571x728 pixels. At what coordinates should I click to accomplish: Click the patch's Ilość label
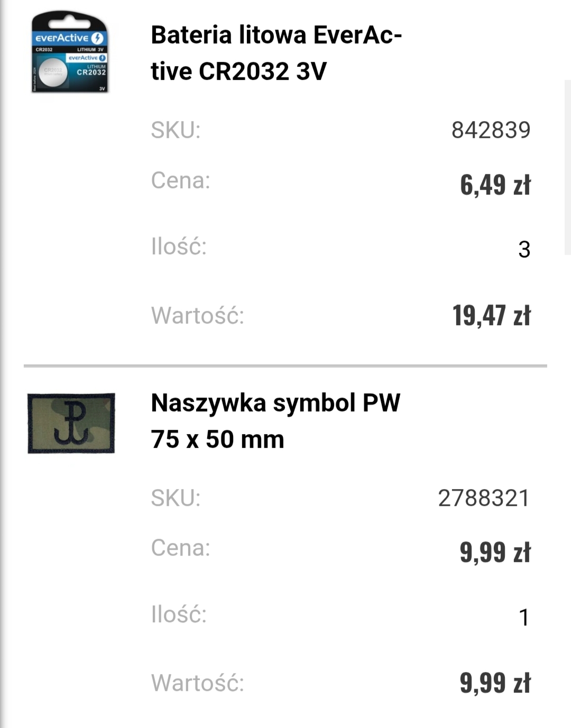click(x=179, y=614)
